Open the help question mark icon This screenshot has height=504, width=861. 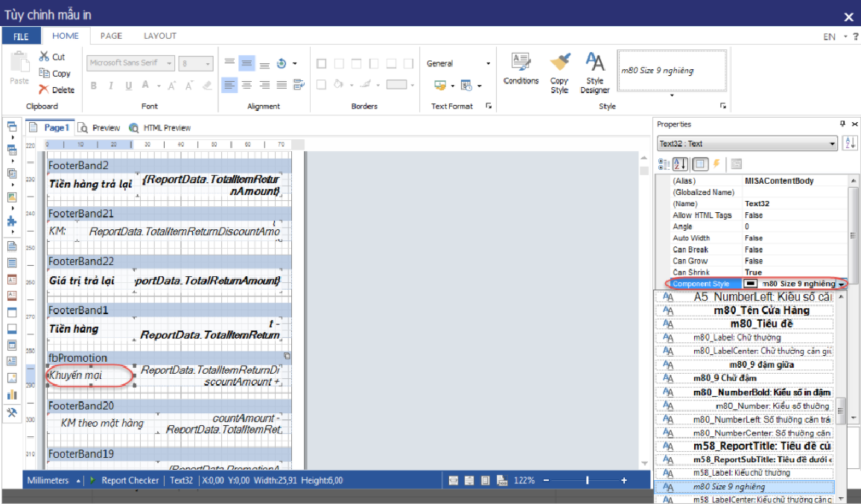click(x=856, y=36)
